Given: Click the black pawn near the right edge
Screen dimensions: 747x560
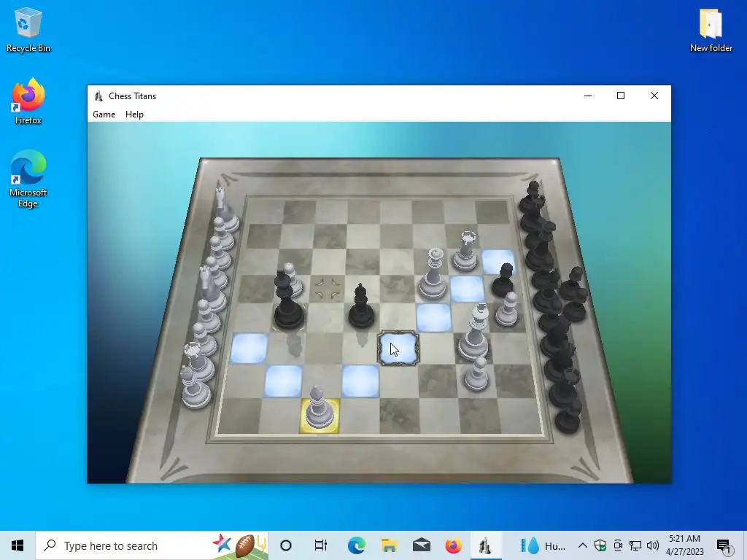Looking at the screenshot, I should click(x=503, y=280).
